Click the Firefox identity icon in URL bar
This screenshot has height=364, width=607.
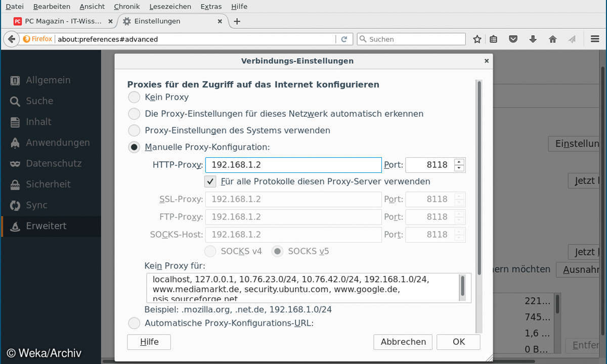(37, 39)
